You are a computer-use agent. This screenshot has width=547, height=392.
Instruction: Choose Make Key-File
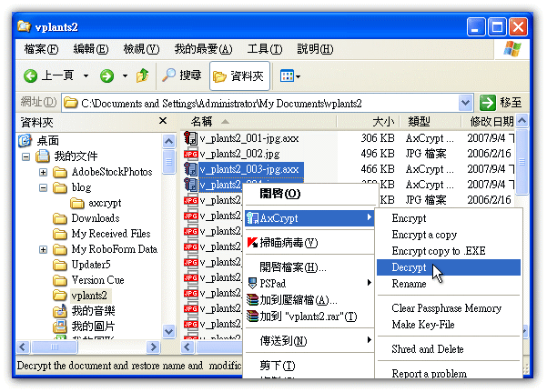pyautogui.click(x=449, y=325)
